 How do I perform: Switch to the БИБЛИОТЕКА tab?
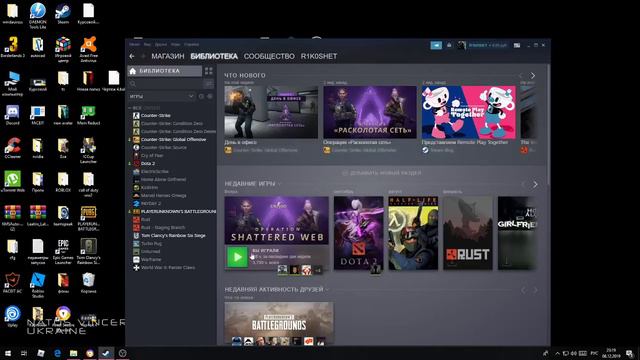(x=214, y=56)
